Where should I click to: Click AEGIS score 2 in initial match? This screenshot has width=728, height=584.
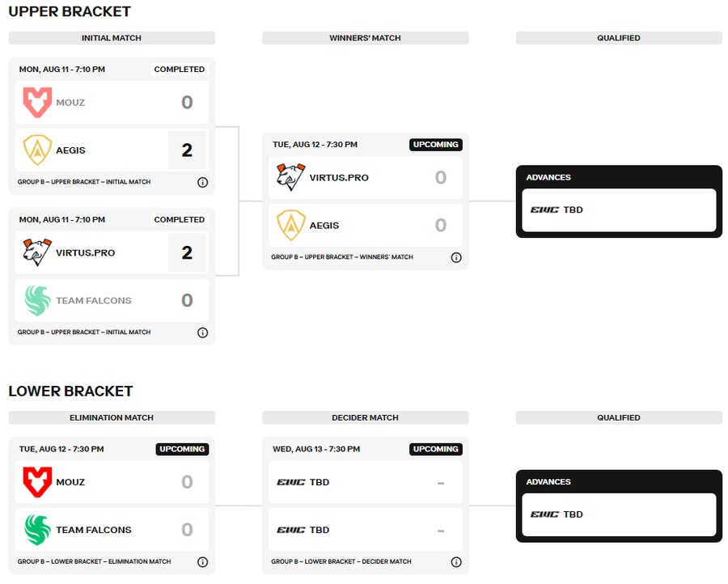coord(187,150)
